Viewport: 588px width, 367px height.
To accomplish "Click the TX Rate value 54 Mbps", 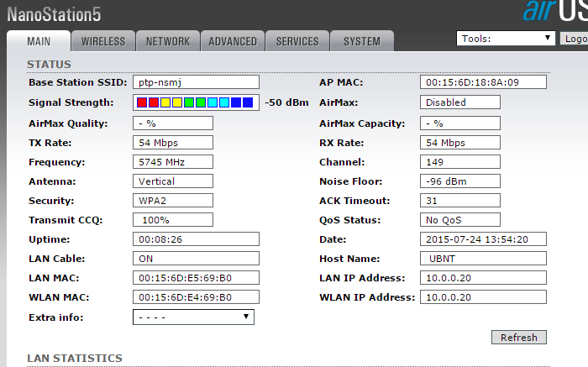I will (x=173, y=143).
